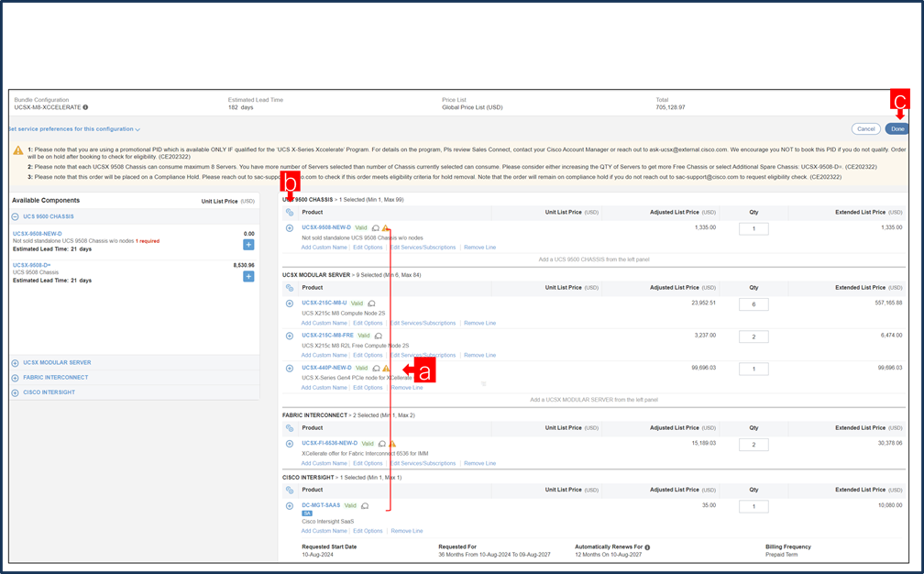Image resolution: width=924 pixels, height=574 pixels.
Task: Expand the DC-MGT-SAAS line
Action: tap(290, 505)
